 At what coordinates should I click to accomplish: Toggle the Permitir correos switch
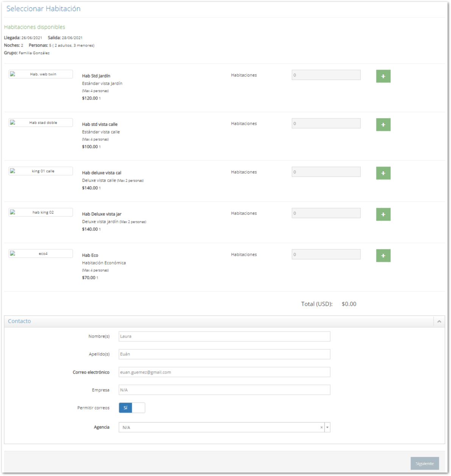(x=132, y=408)
